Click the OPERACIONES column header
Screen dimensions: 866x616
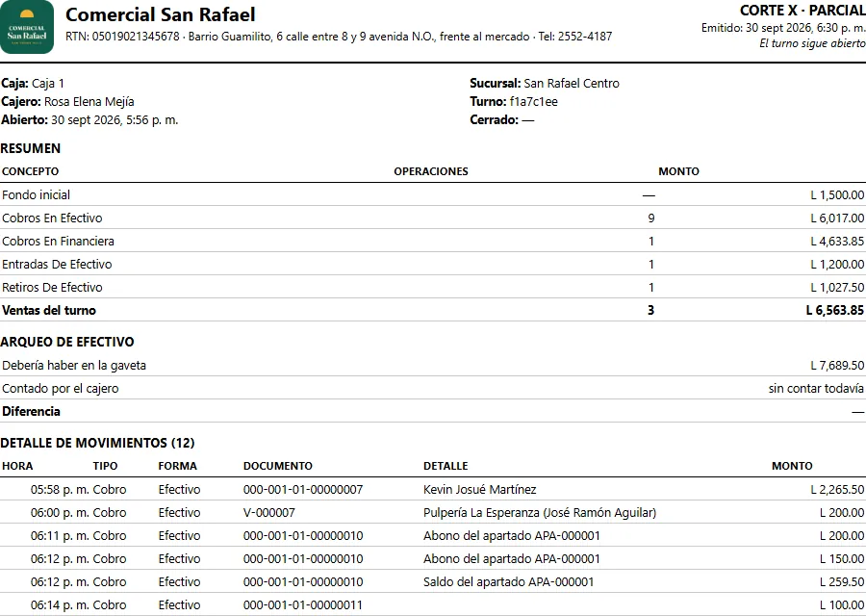[x=431, y=171]
